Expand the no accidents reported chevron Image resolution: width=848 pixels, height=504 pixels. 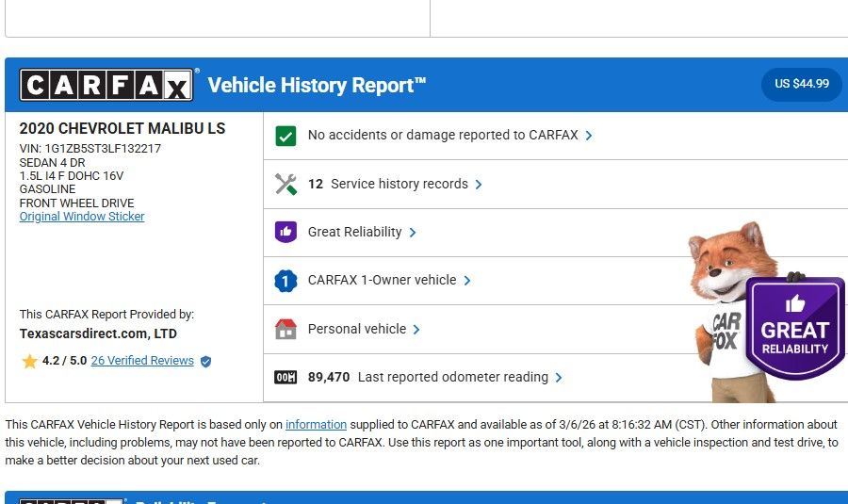[x=589, y=136]
